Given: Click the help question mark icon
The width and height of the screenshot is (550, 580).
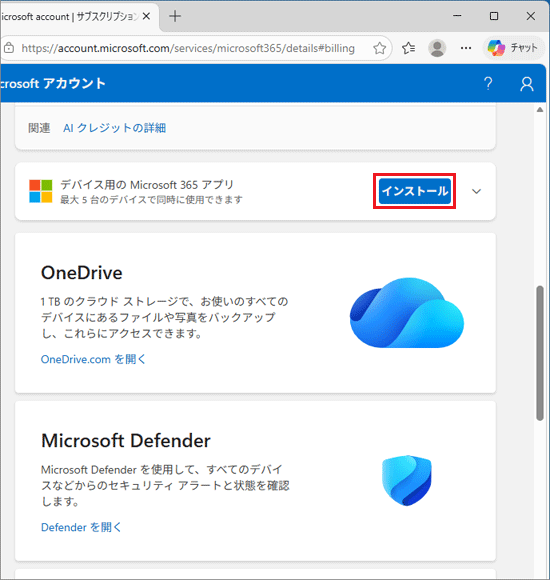Looking at the screenshot, I should click(488, 84).
